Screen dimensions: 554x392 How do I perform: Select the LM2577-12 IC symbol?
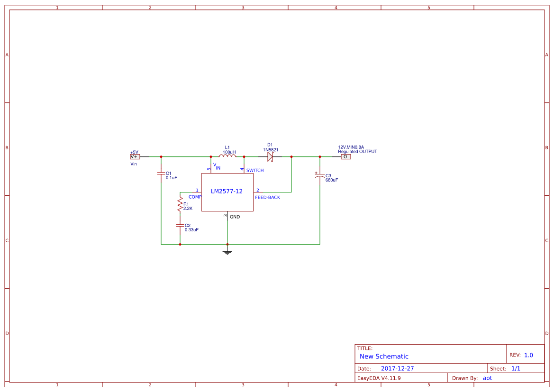(227, 192)
